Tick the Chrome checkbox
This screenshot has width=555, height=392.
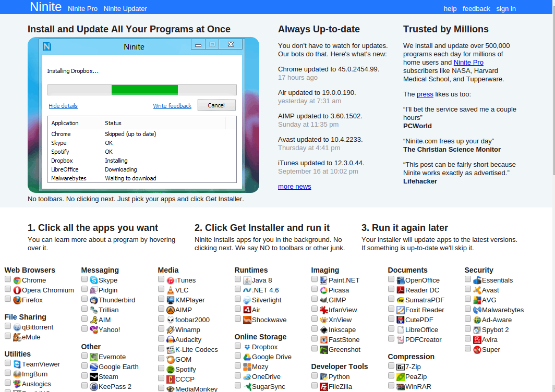(x=8, y=279)
